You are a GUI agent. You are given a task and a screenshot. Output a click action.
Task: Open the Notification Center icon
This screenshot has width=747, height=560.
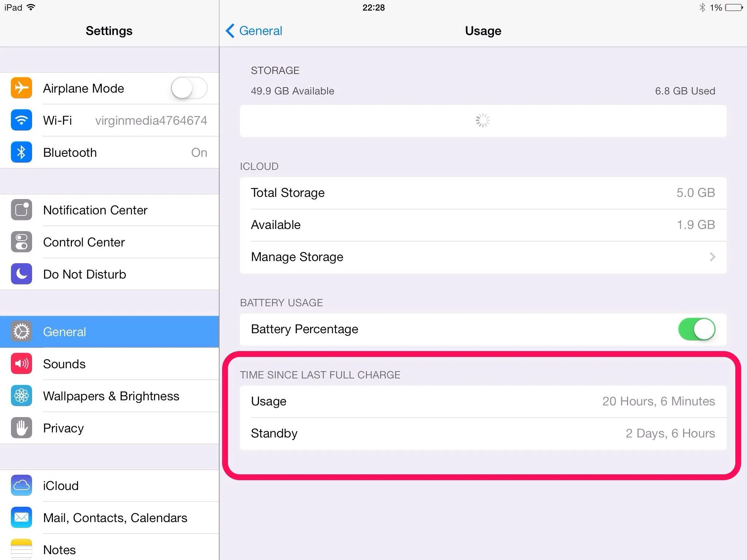pos(22,210)
